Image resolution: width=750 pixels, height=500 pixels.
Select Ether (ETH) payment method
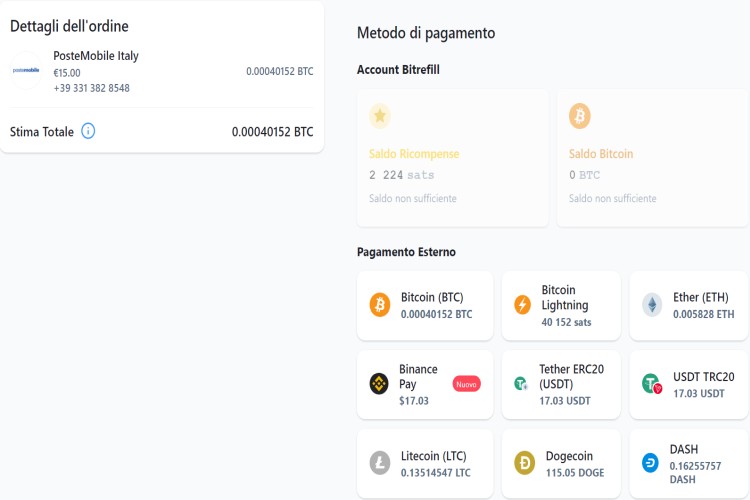click(x=689, y=305)
